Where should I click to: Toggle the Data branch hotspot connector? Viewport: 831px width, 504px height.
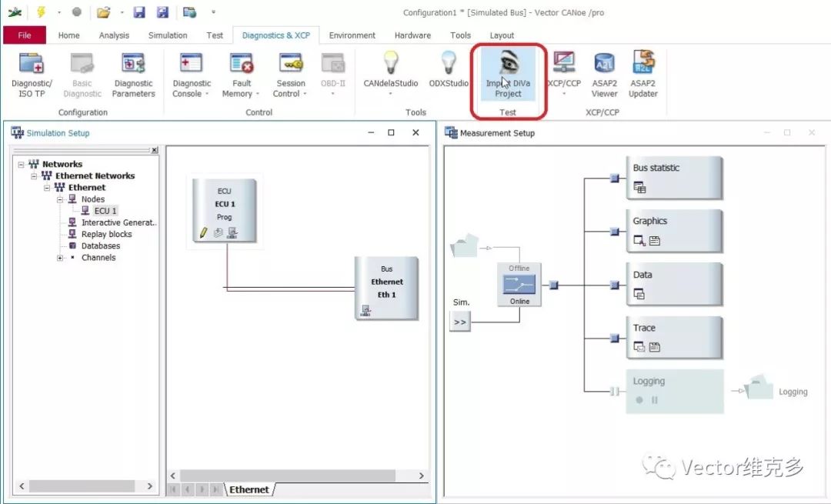615,285
